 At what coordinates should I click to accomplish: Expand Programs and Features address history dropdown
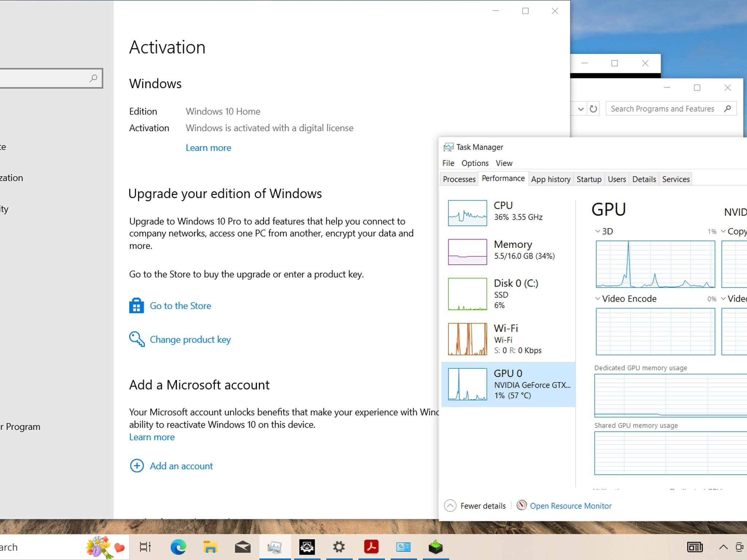(x=581, y=109)
